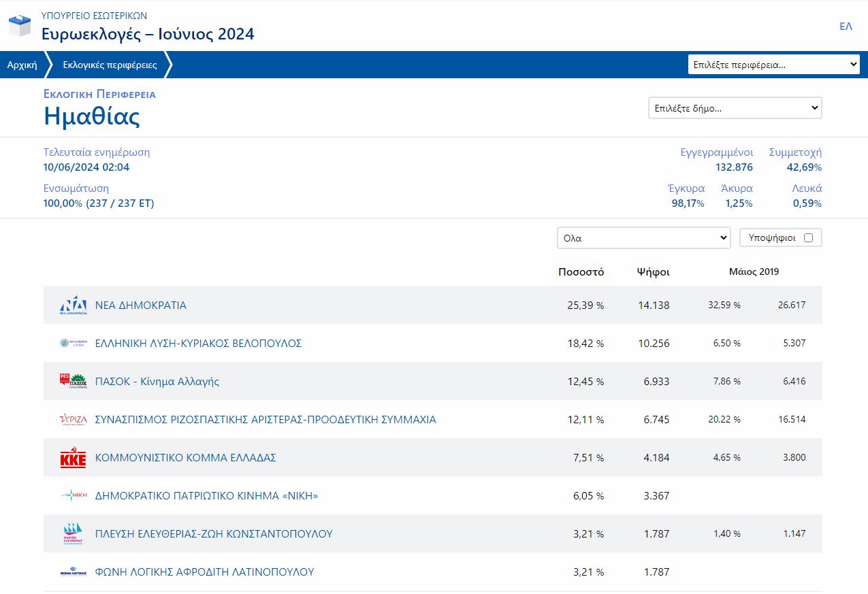The image size is (868, 594).
Task: Open the ΝΕΑ ΔΗΜΟΚΡΑΤΙΑ party name link
Action: [141, 306]
